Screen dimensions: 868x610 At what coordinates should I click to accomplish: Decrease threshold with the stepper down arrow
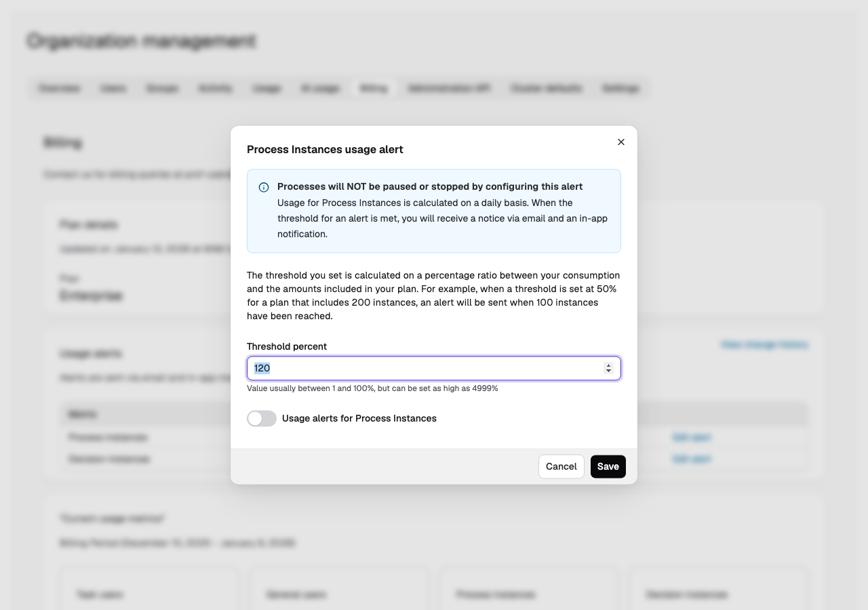(x=608, y=371)
